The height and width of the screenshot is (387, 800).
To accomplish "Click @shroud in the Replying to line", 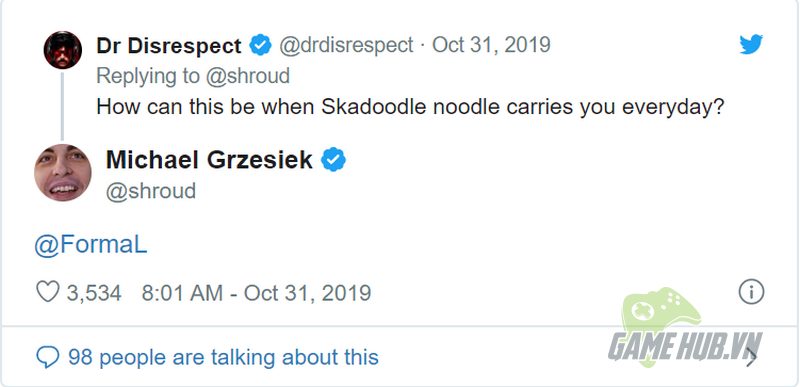I will coord(247,76).
